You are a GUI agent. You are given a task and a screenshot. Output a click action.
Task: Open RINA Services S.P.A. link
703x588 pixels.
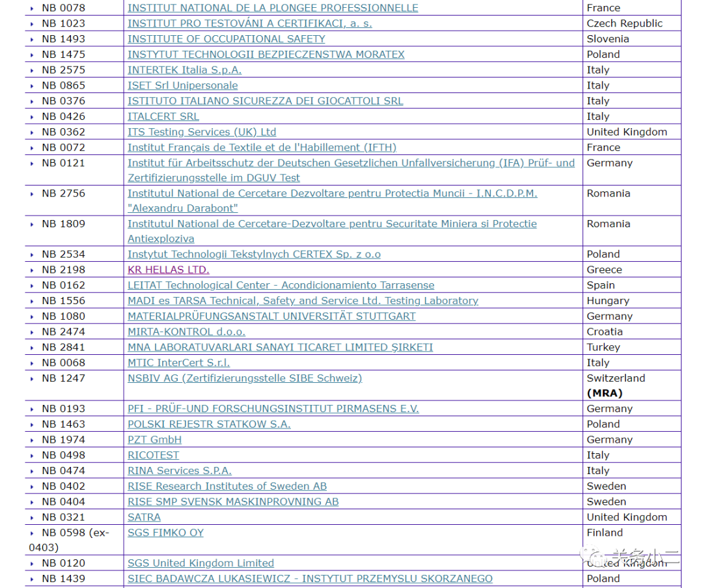click(179, 471)
